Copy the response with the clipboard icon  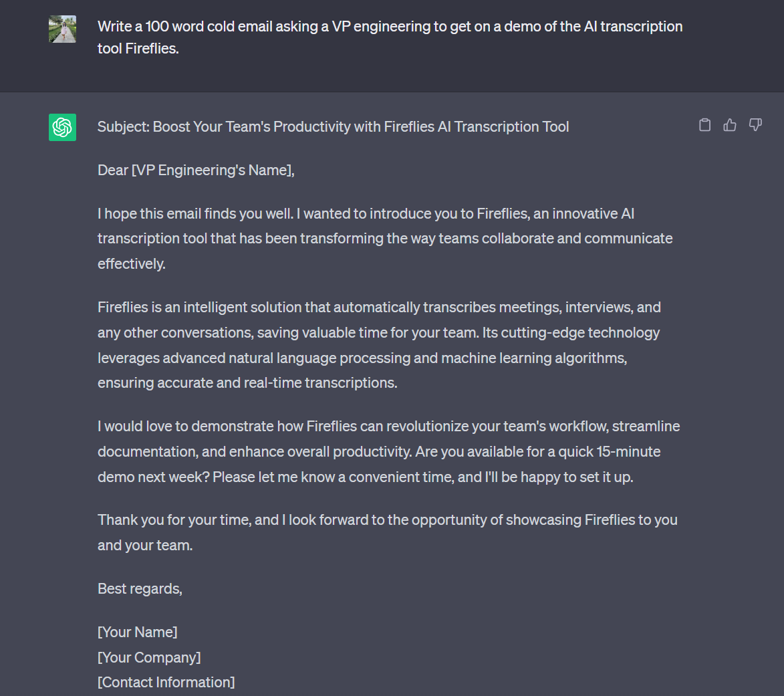(x=704, y=125)
